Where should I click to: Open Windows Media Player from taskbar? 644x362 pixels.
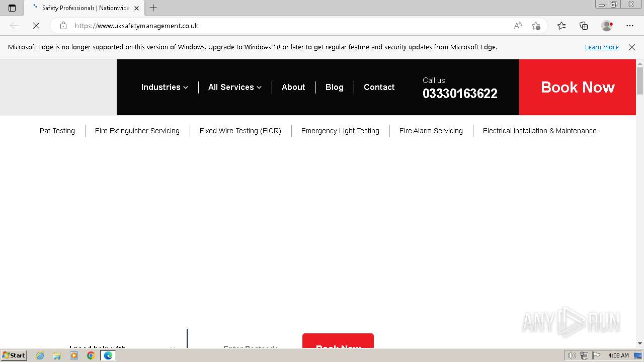point(74,355)
